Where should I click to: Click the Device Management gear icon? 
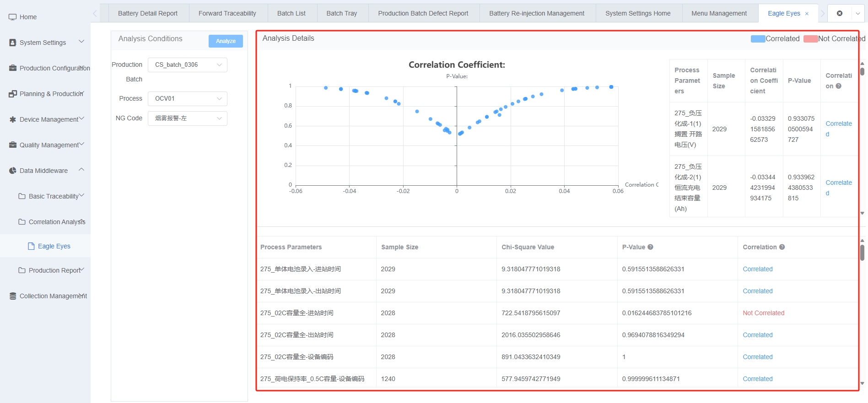pos(13,119)
